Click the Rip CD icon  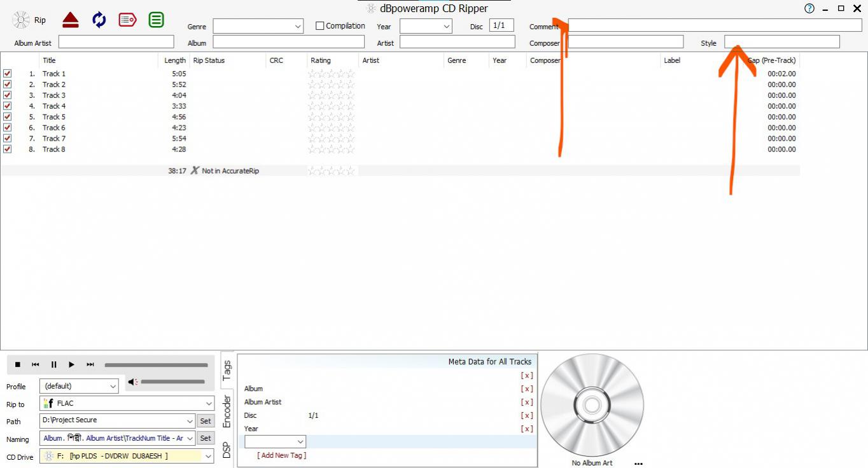click(x=22, y=20)
